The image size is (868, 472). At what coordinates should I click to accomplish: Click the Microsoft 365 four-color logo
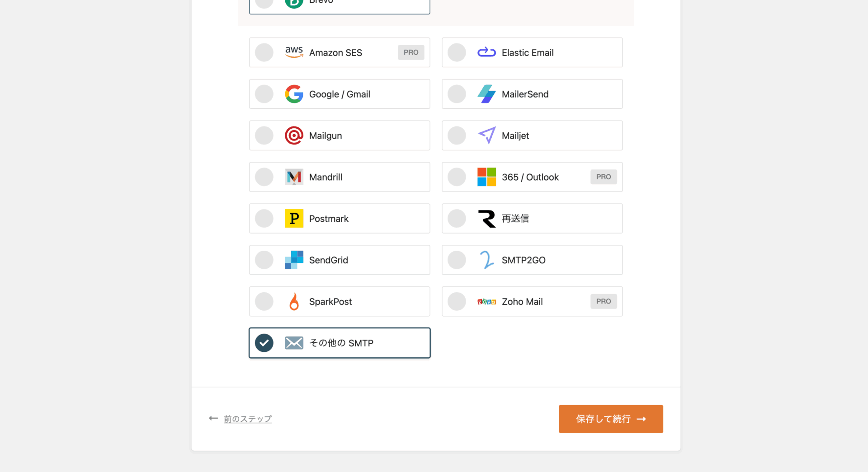pyautogui.click(x=486, y=177)
